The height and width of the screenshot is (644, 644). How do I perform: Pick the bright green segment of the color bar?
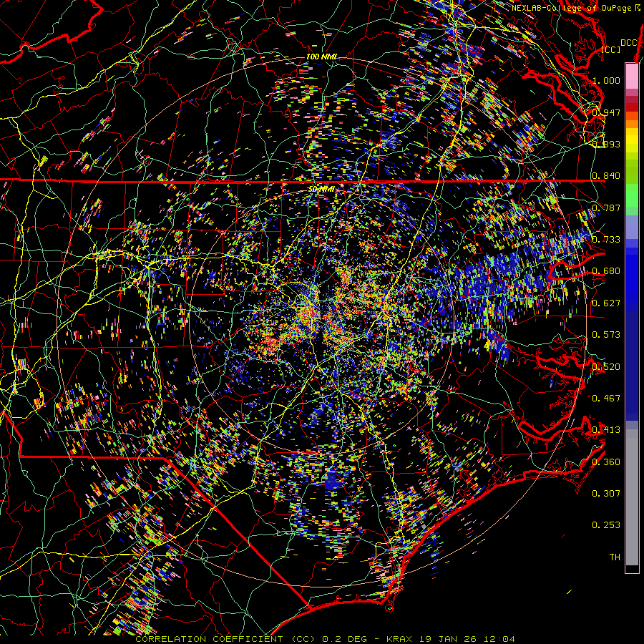(x=632, y=195)
